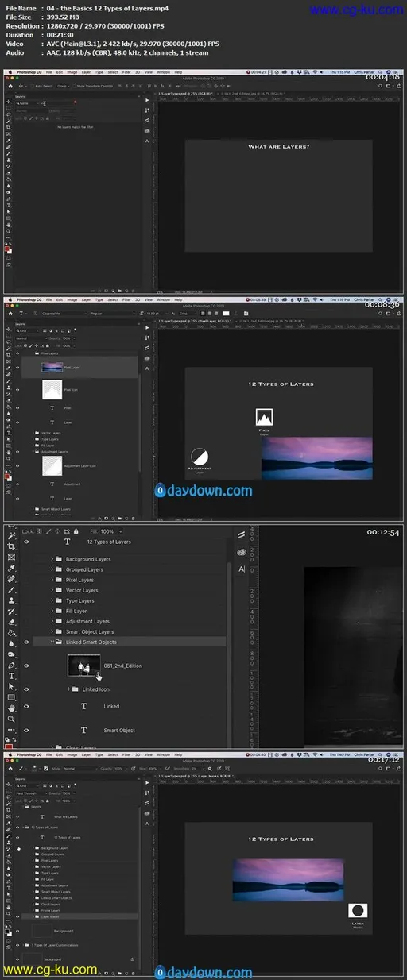This screenshot has height=980, width=407.
Task: Hide 'Background 1' layer in 00:17:12 frame
Action: [x=17, y=931]
